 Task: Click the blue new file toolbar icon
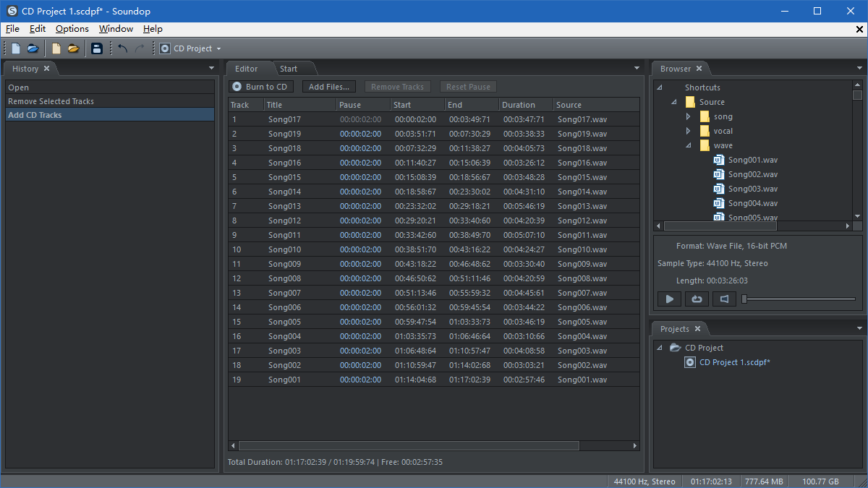[16, 48]
